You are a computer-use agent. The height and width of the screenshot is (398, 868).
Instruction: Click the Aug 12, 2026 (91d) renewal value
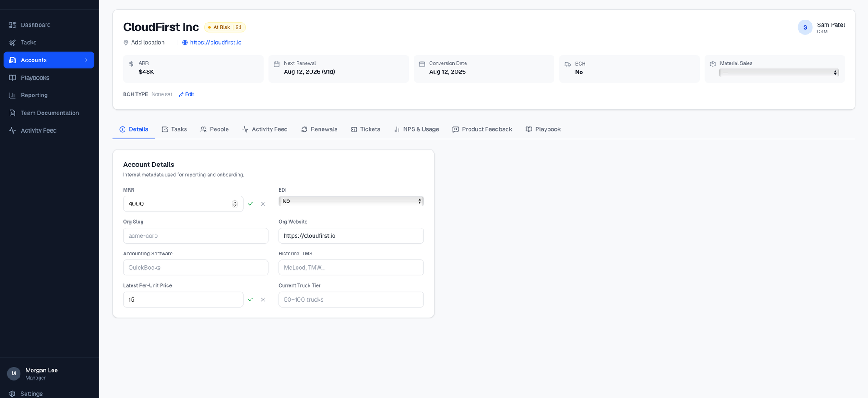click(x=310, y=72)
